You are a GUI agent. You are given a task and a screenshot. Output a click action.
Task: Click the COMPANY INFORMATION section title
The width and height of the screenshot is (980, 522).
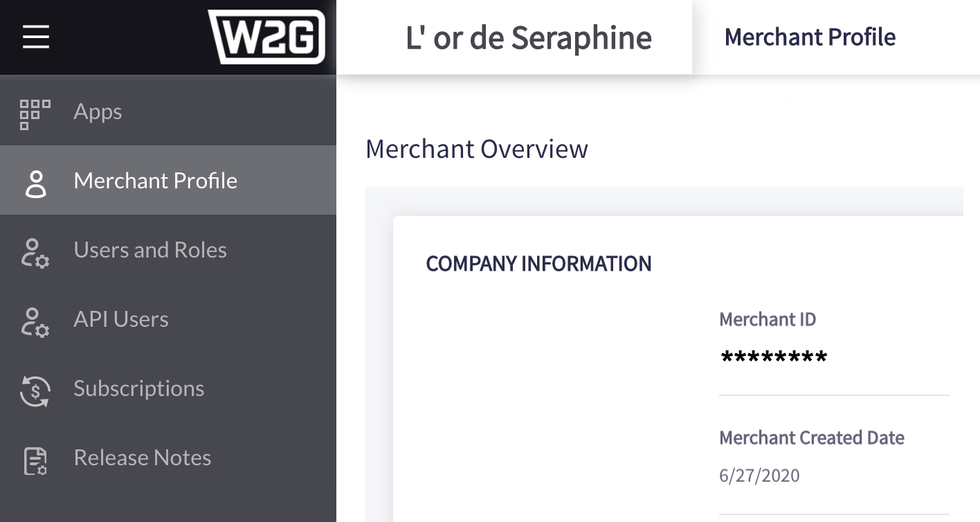538,264
